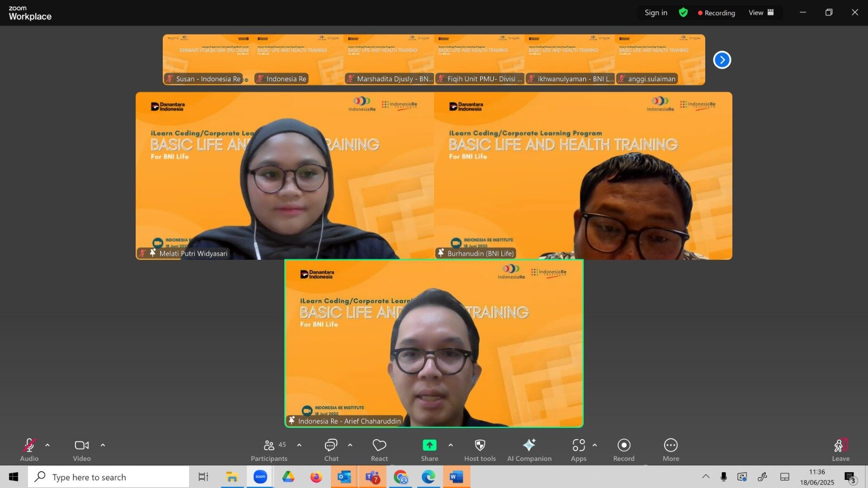Image resolution: width=868 pixels, height=488 pixels.
Task: Select the Indonesia Re participant thumbnail
Action: (x=299, y=60)
